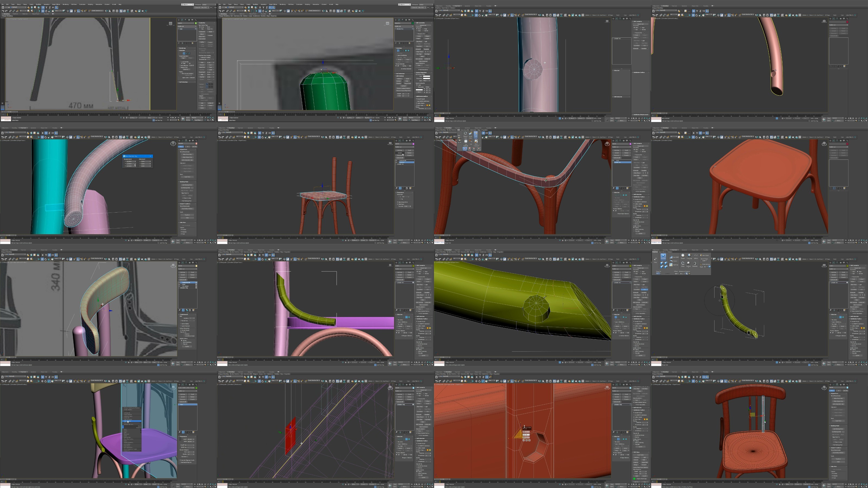Click Undo in the 470 мм blueprint window
The height and width of the screenshot is (488, 868).
(3, 11)
